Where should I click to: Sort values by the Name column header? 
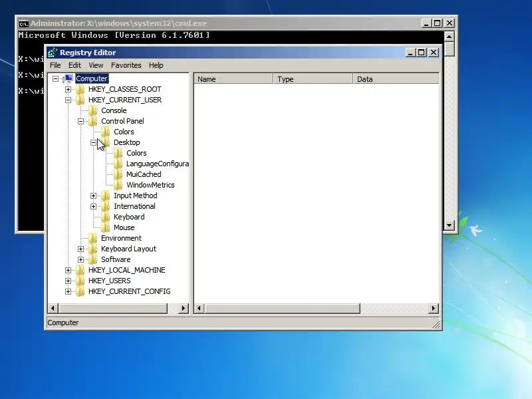point(233,79)
